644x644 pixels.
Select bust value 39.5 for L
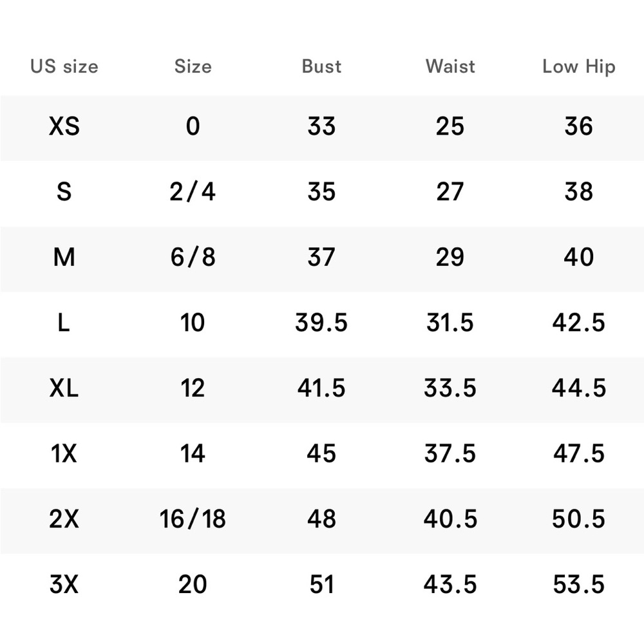pyautogui.click(x=321, y=323)
